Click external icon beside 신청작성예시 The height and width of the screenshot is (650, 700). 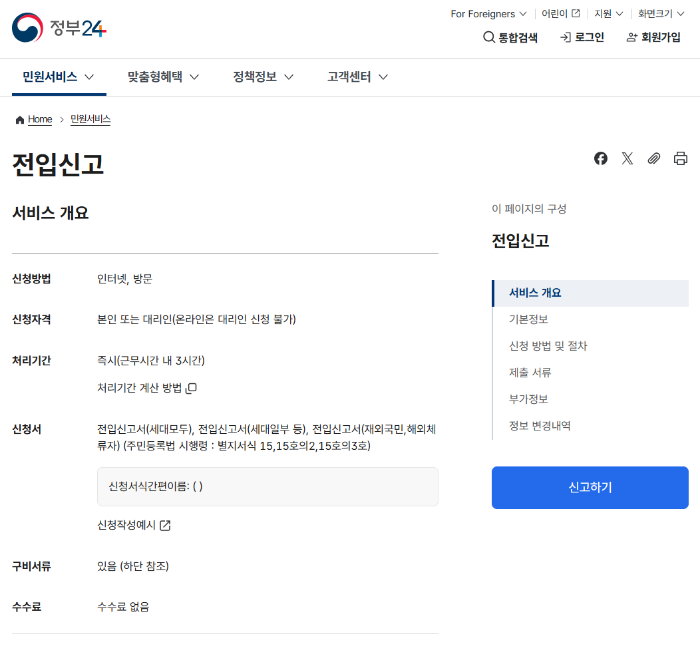[x=165, y=525]
